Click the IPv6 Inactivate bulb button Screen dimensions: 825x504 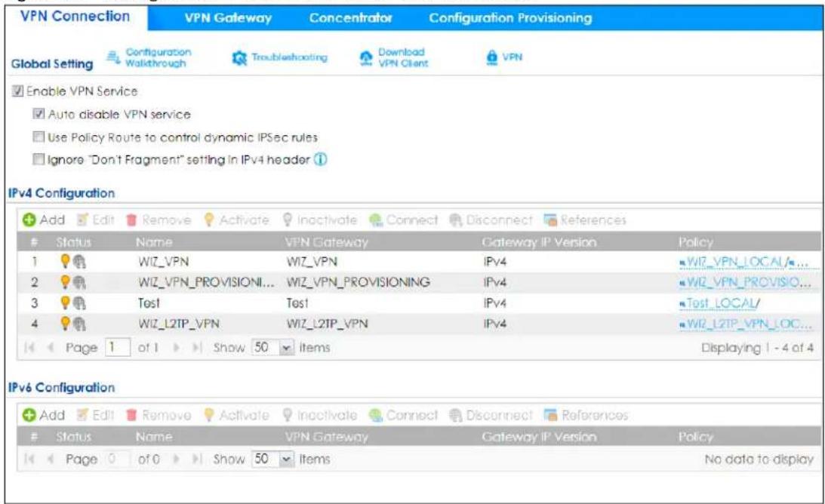319,415
